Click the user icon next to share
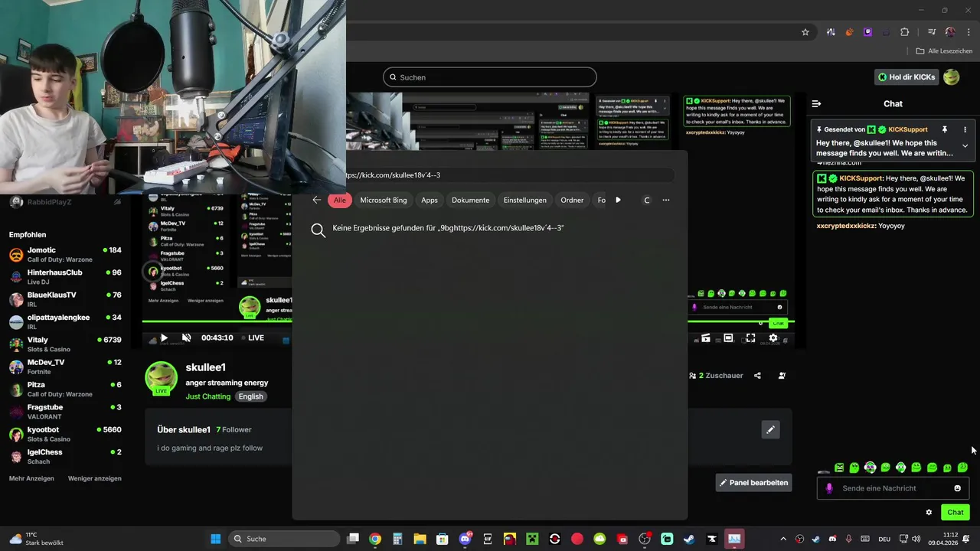Screen dimensions: 980x551 (782, 376)
